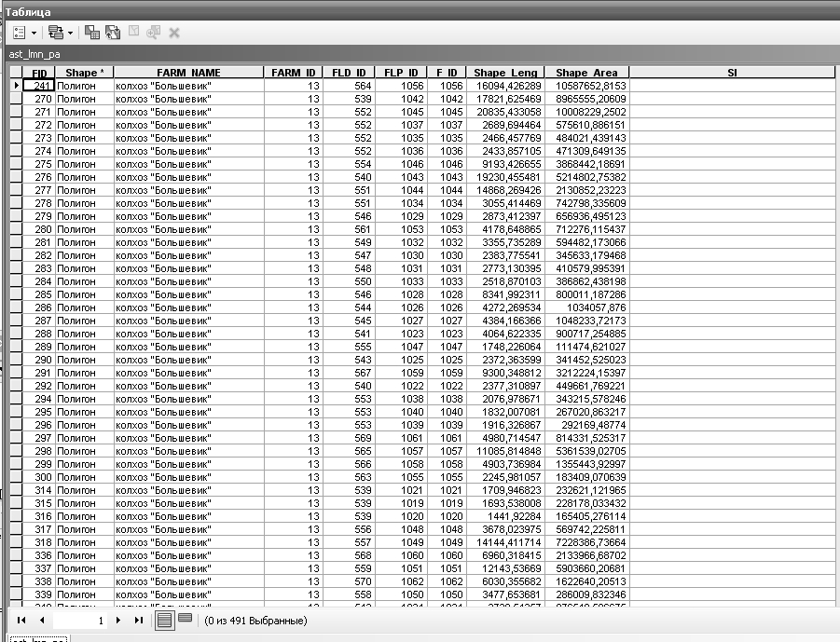This screenshot has height=642, width=840.
Task: Expand the Related Tables dropdown arrow
Action: 70,34
